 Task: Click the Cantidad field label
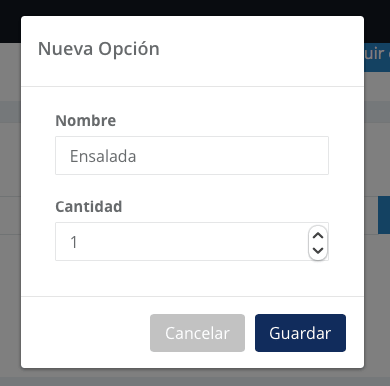(x=89, y=206)
